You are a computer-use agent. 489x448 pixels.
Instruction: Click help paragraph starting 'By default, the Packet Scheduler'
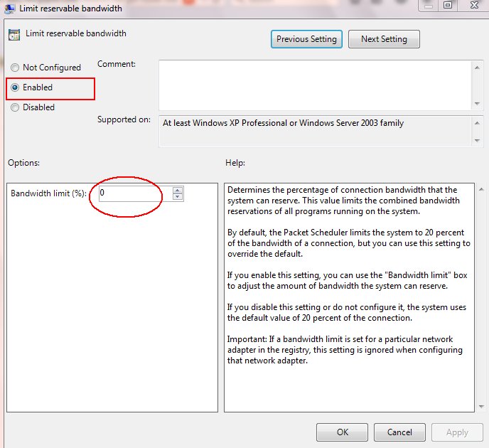coord(349,243)
